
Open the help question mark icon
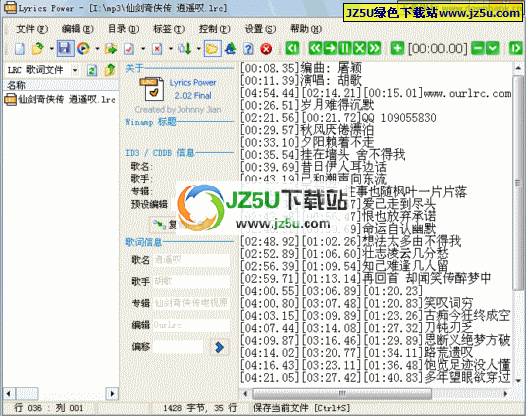pyautogui.click(x=248, y=49)
